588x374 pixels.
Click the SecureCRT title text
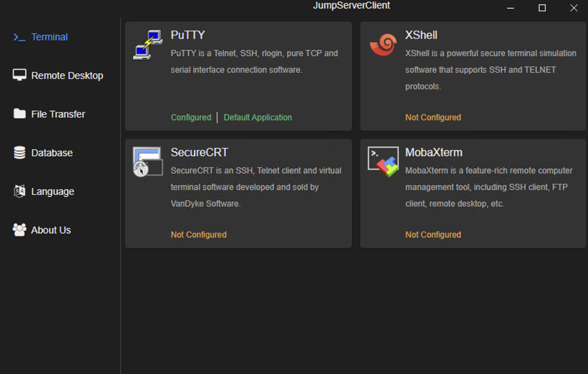coord(199,152)
